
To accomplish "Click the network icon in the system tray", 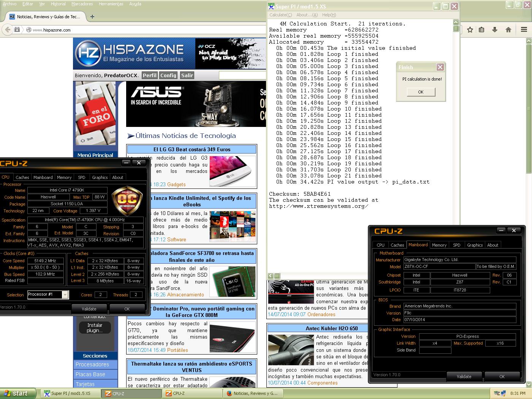I will (503, 393).
